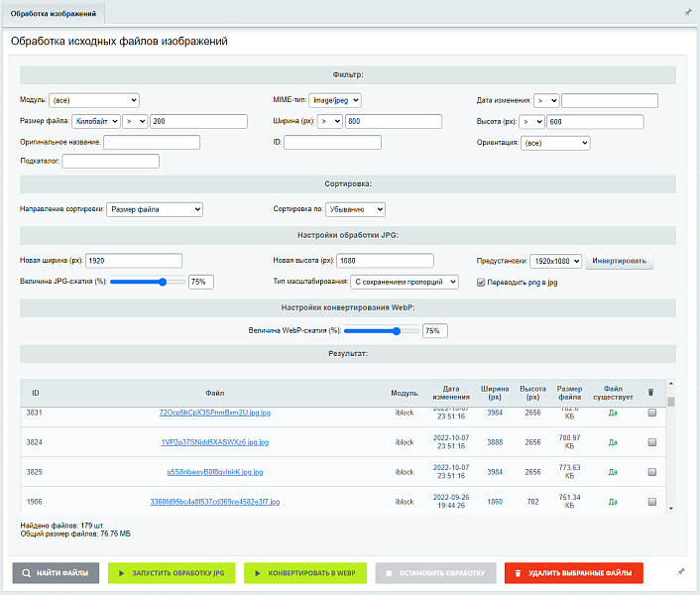The image size is (700, 595).
Task: Switch to 'Обработка изображений' tab
Action: [53, 12]
